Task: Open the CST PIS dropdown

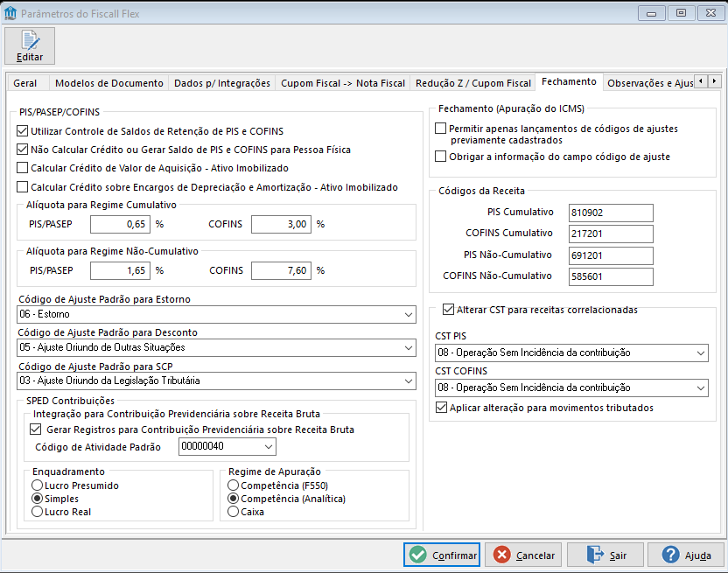Action: 571,353
